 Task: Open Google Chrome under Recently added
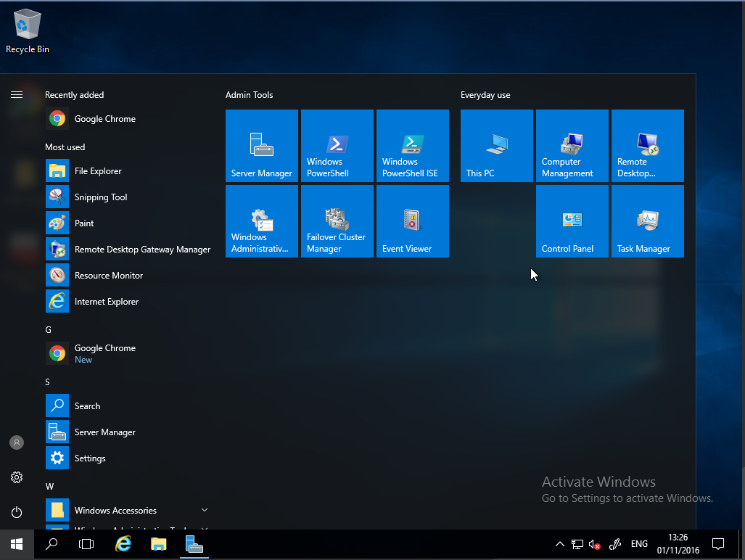(x=128, y=119)
